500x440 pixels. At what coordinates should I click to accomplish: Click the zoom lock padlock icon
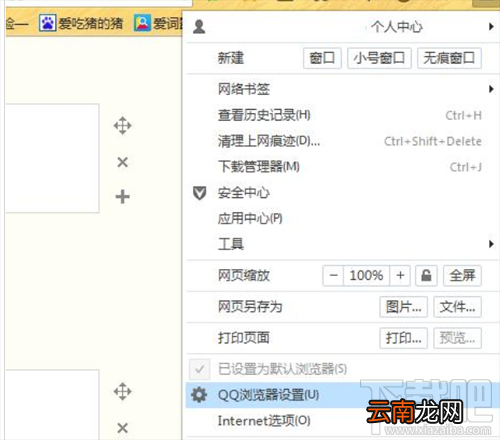coord(426,275)
